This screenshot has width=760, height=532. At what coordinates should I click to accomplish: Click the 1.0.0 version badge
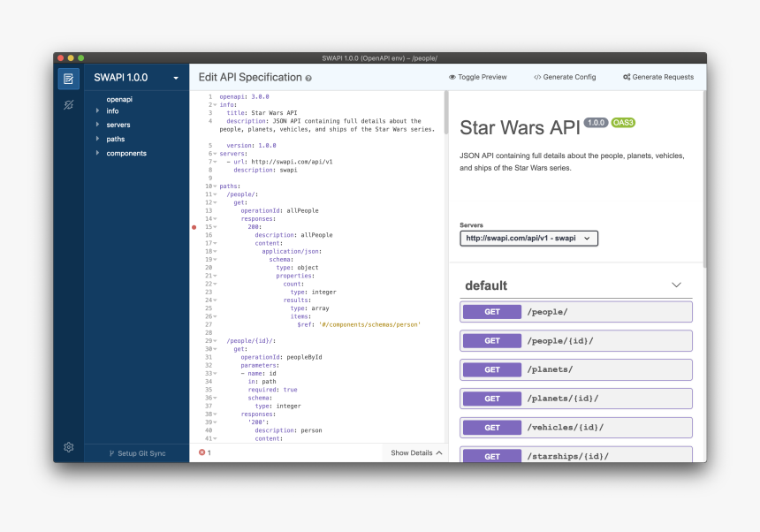coord(596,123)
